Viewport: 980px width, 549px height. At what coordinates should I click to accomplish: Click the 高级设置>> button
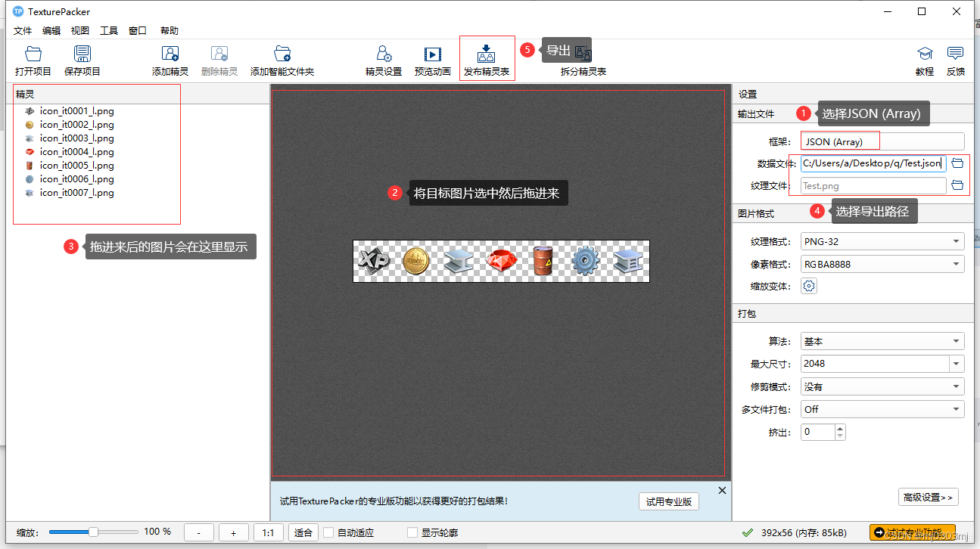pos(928,497)
